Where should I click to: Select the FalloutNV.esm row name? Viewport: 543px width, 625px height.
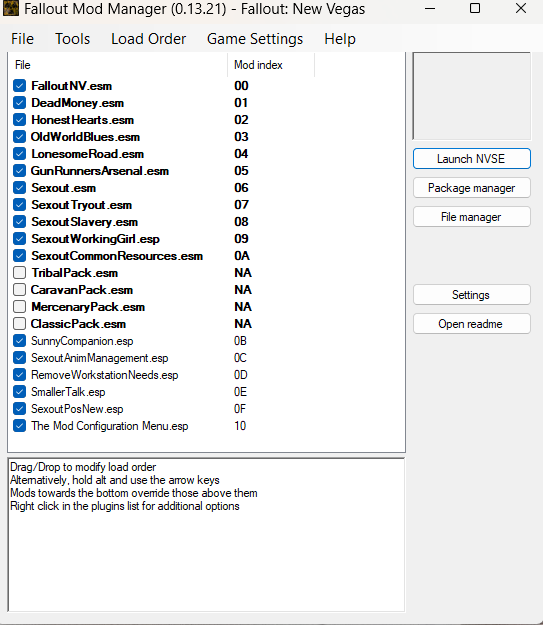tap(72, 86)
